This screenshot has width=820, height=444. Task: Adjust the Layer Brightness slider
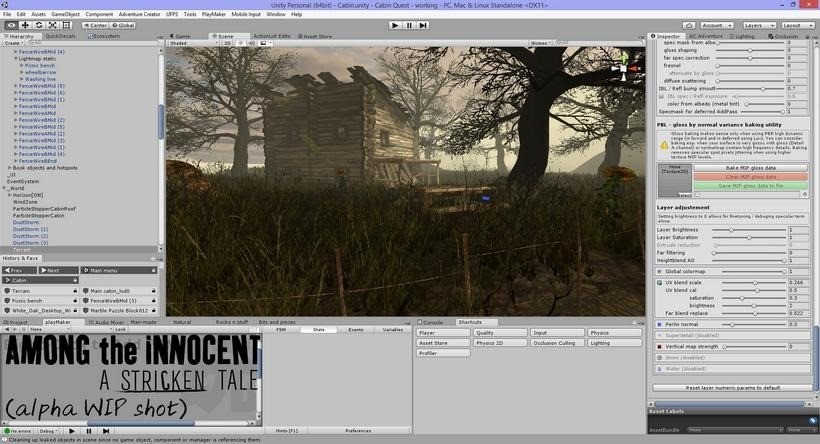click(749, 230)
